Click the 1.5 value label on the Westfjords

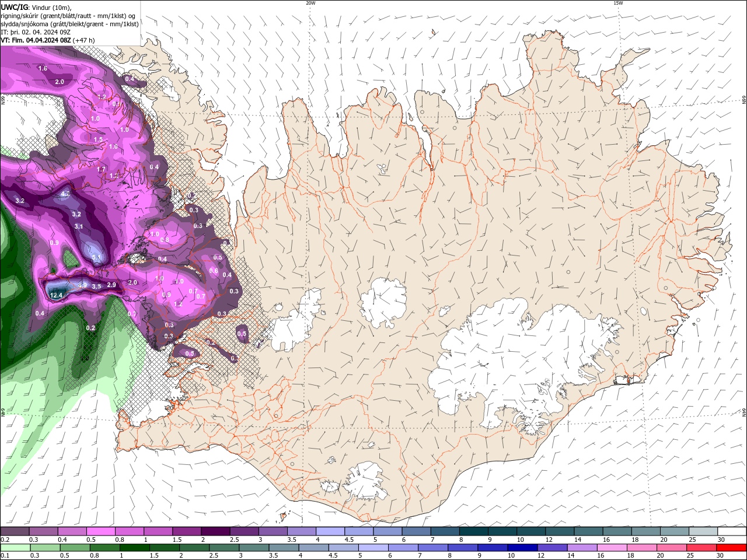98,139
